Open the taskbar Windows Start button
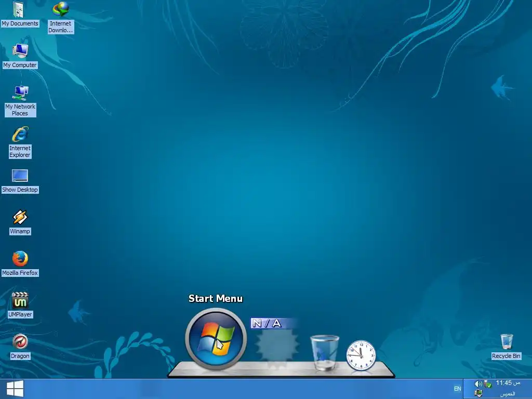The width and height of the screenshot is (532, 399). 15,389
